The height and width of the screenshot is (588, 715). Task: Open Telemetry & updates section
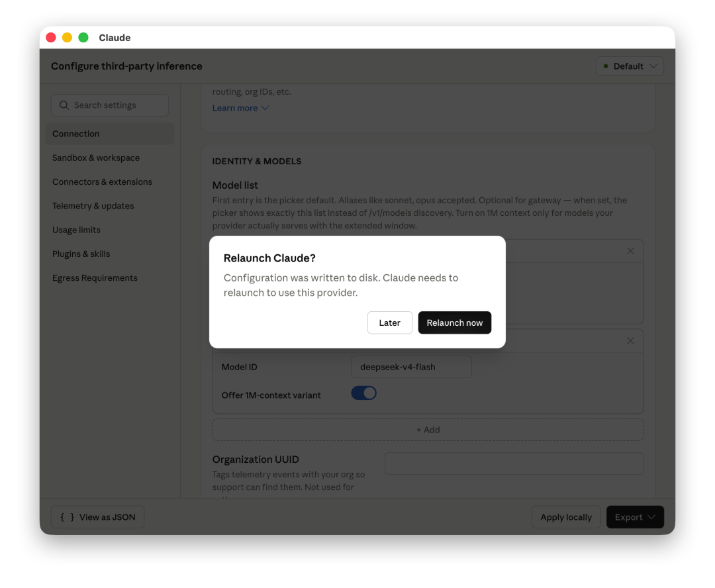point(93,206)
